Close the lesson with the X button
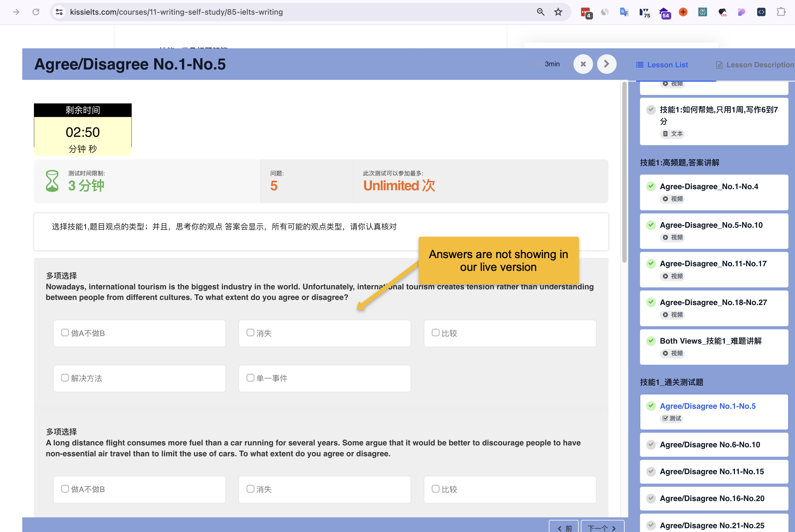Screen dimensions: 795x532 tap(583, 64)
